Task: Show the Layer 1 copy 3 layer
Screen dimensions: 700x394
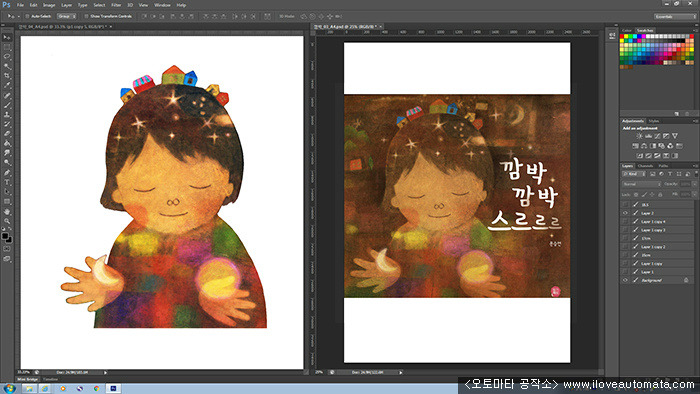Action: (625, 230)
